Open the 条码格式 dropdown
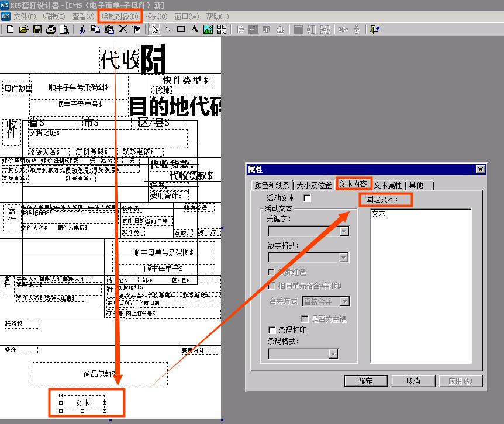Viewport: 504px width, 424px height. [333, 353]
